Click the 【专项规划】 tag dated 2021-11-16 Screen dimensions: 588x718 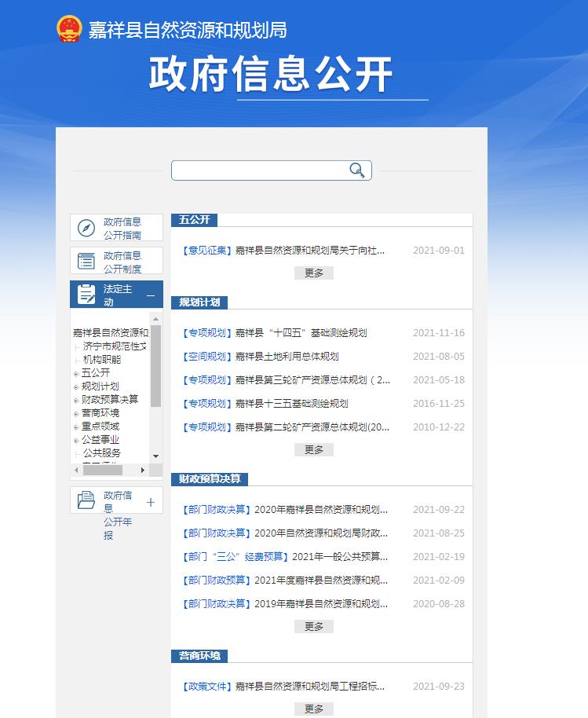coord(207,333)
